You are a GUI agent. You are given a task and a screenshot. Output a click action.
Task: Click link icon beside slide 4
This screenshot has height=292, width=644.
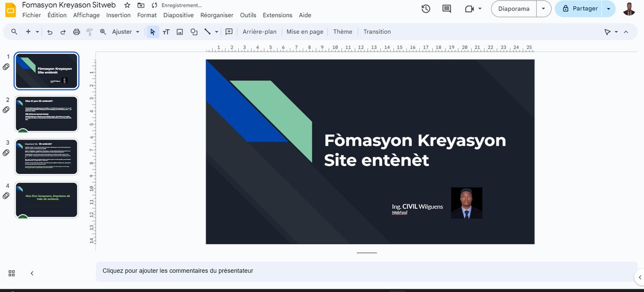coord(6,196)
